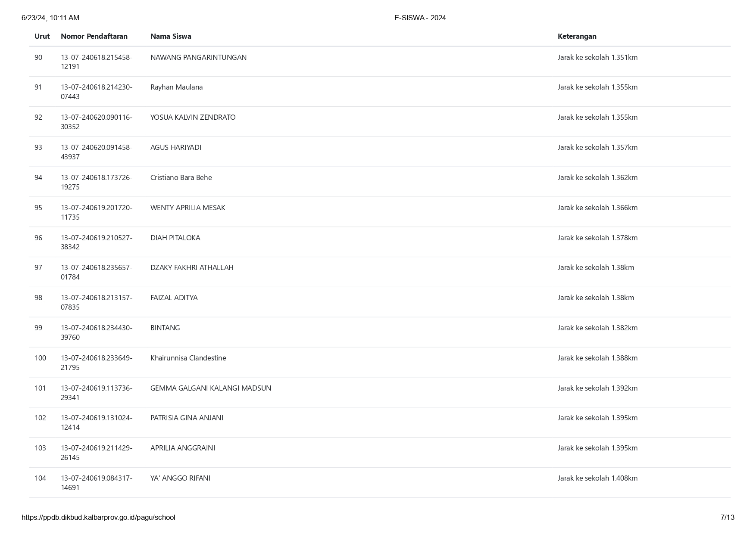756x534 pixels.
Task: Select name GEMMA GALGANI KALANGI MADSUN
Action: 211,388
